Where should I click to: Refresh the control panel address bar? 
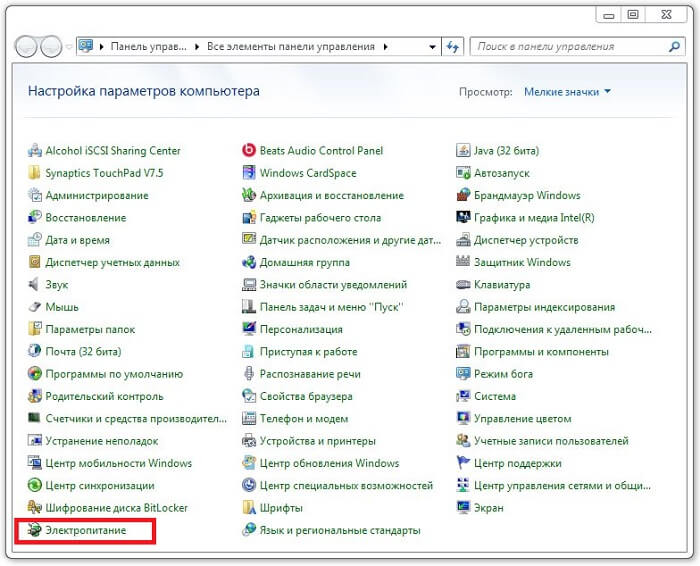click(x=453, y=47)
